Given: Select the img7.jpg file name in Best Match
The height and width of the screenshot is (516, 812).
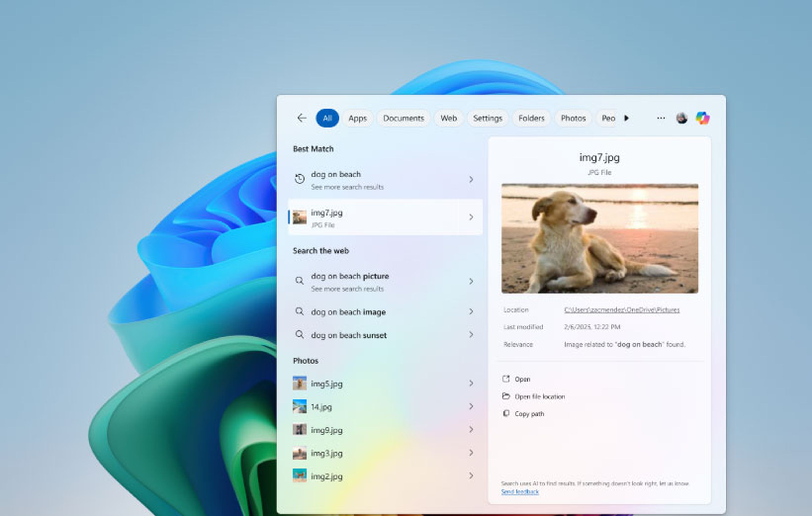Looking at the screenshot, I should (x=326, y=213).
